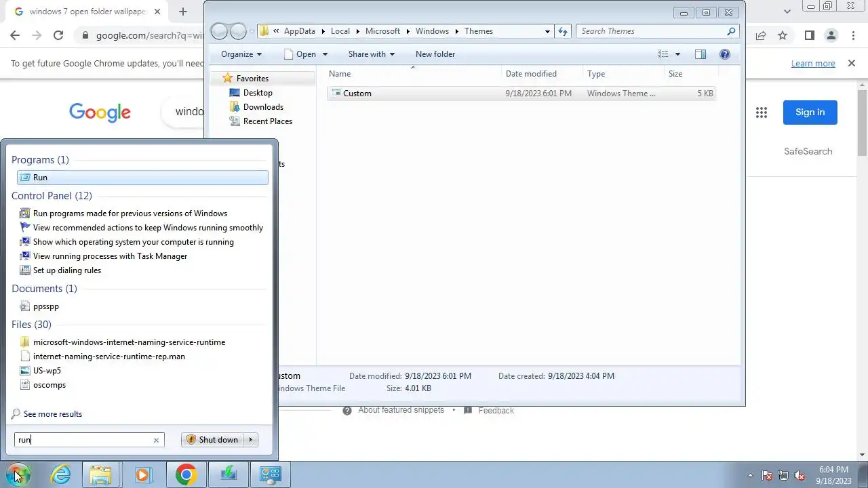Toggle the preview pane icon in Explorer
This screenshot has height=488, width=868.
(701, 54)
